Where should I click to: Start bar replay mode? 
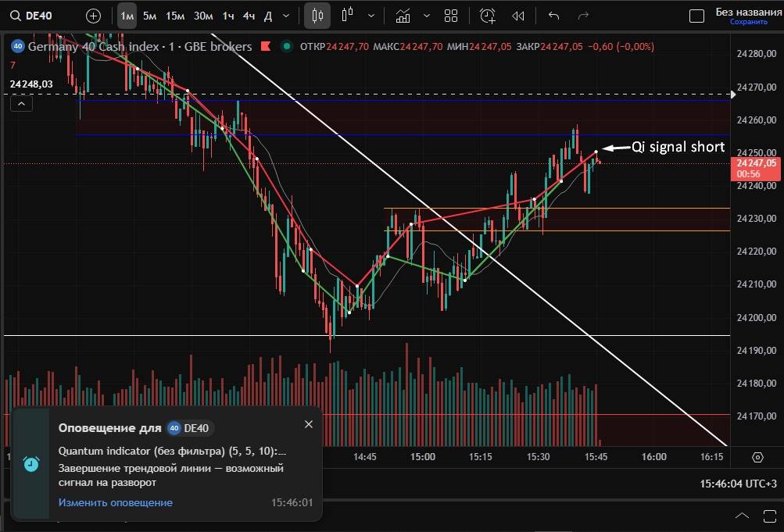(x=517, y=16)
